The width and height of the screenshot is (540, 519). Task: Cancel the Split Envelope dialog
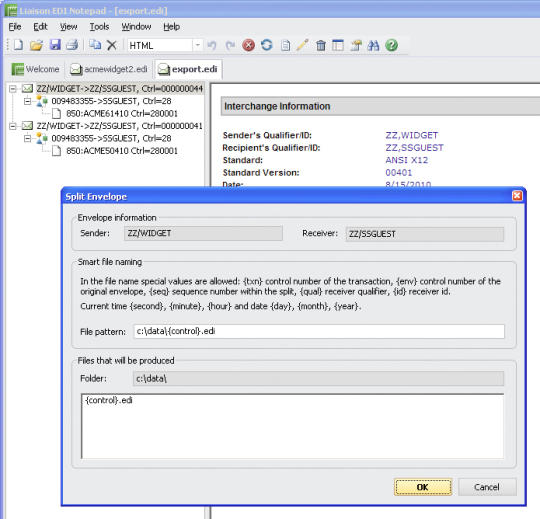[x=487, y=487]
